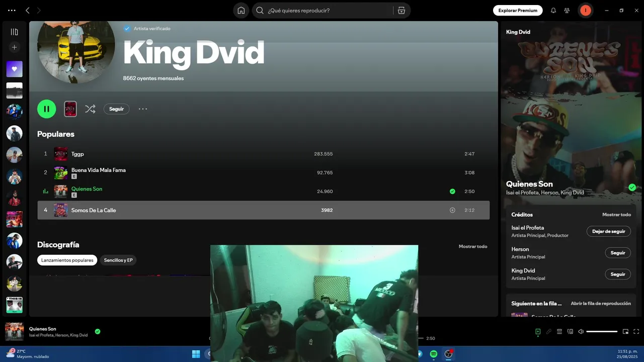Select Somos De La Calle track
The image size is (644, 362).
coord(263,210)
